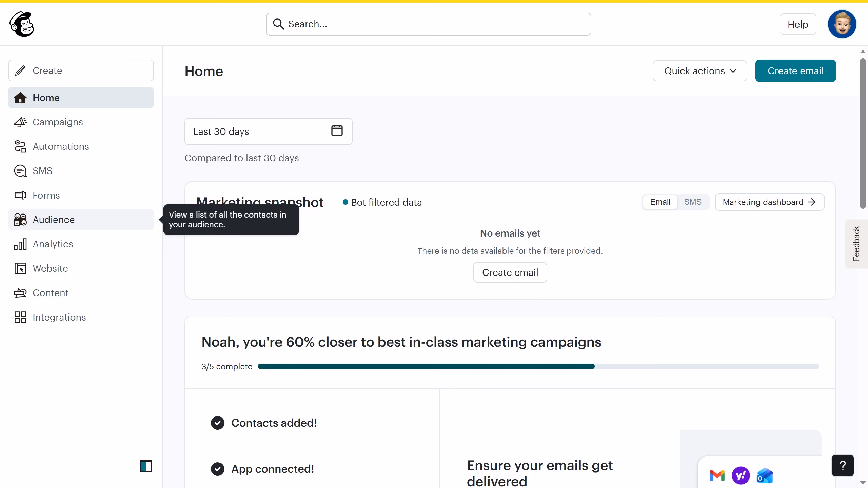Open the Last 30 days range selector
The width and height of the screenshot is (868, 488).
click(268, 131)
